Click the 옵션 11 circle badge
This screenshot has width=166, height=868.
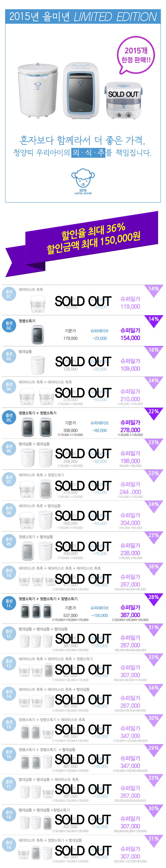click(x=9, y=603)
